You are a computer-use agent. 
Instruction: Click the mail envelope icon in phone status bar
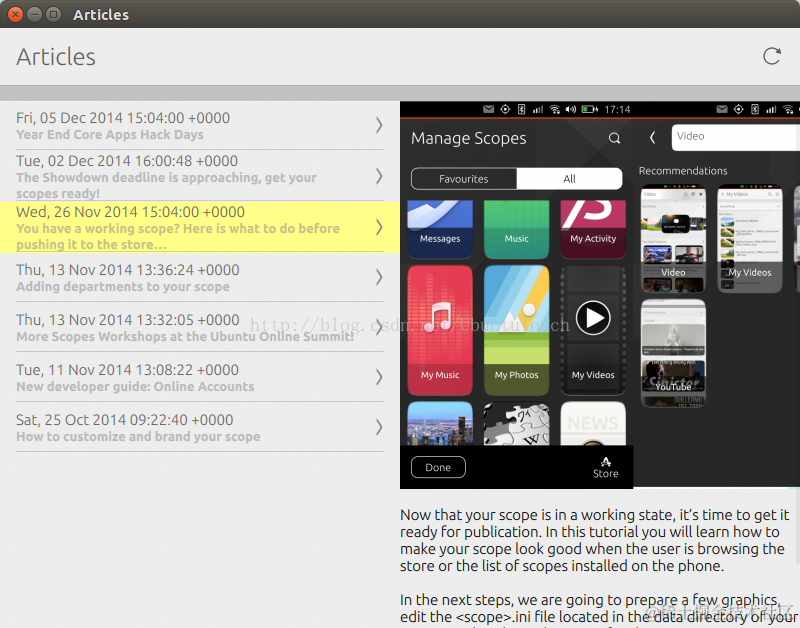[x=488, y=109]
